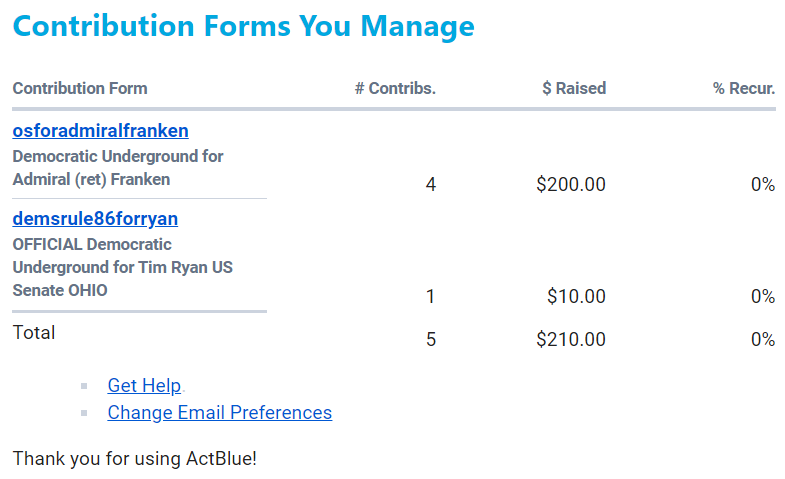Open the osforadmiralfranken contribution form link

click(100, 131)
